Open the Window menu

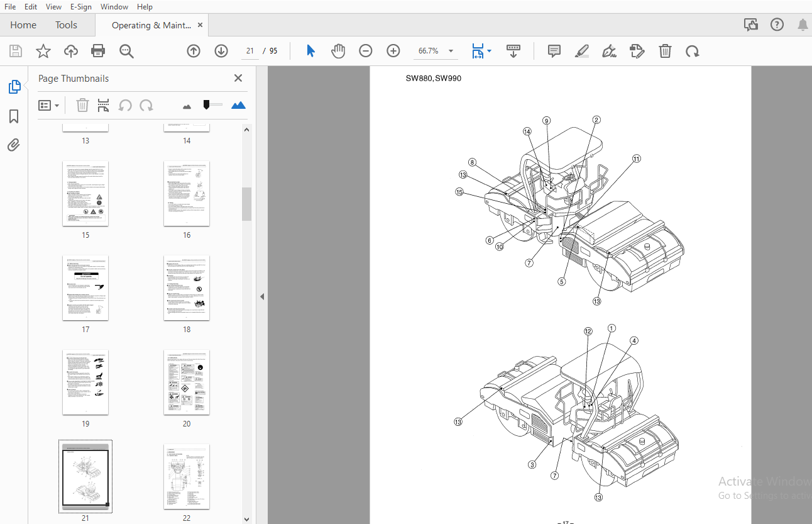point(114,7)
